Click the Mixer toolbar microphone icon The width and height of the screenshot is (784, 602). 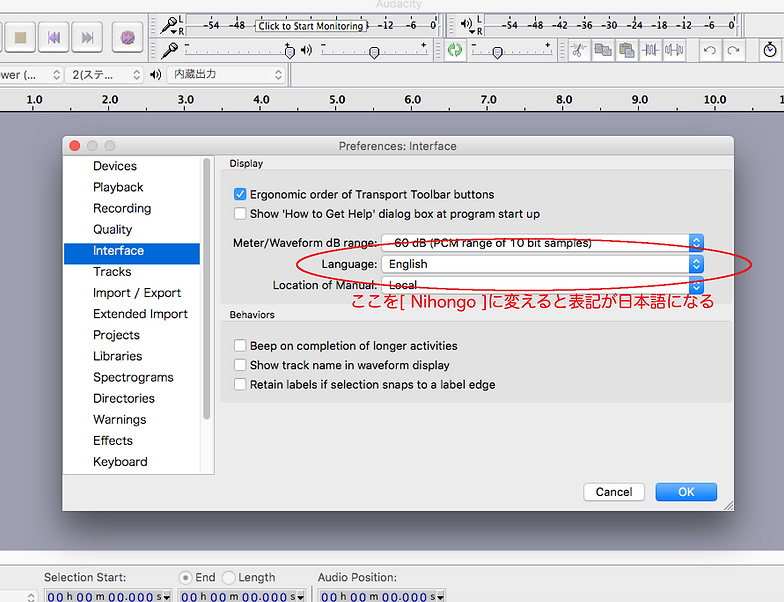[170, 50]
